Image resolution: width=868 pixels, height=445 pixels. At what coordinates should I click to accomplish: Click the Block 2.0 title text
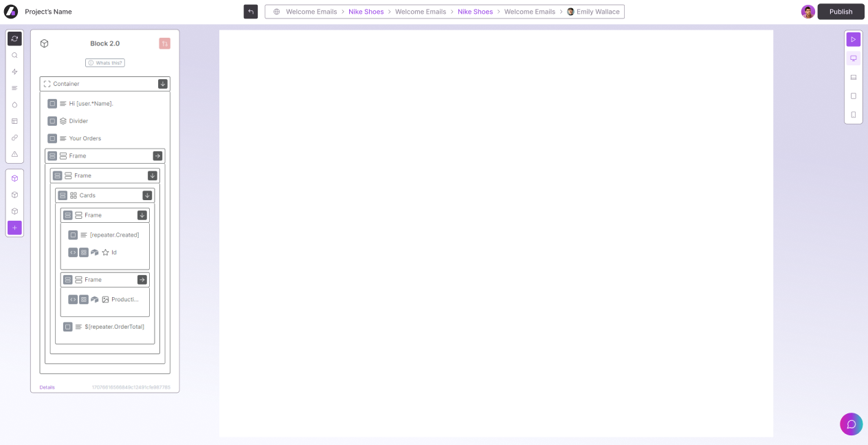105,43
